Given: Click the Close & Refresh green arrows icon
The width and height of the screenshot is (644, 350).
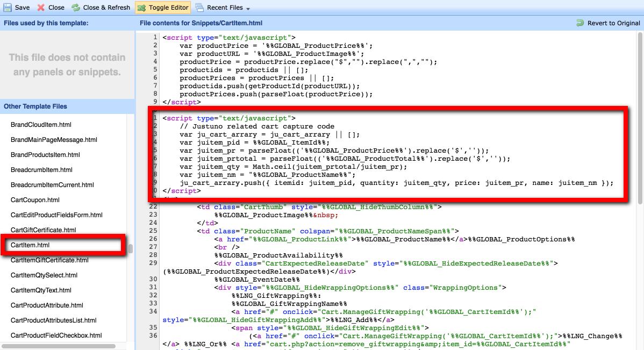Looking at the screenshot, I should click(x=77, y=7).
